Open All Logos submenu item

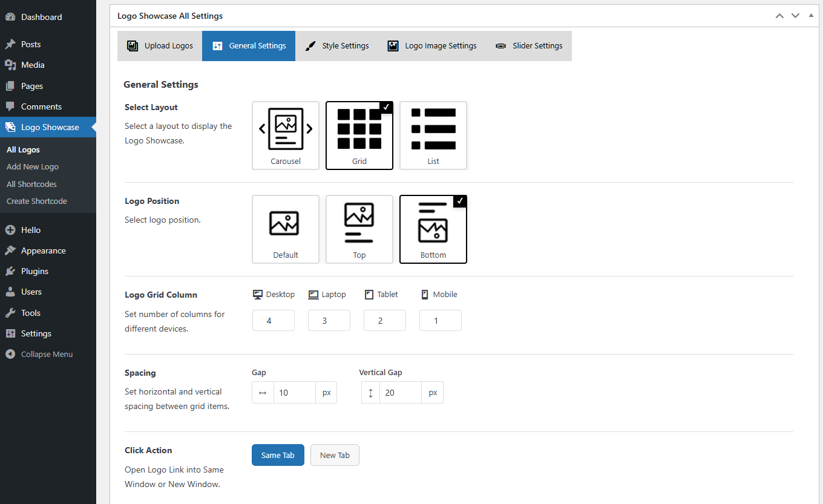tap(23, 149)
